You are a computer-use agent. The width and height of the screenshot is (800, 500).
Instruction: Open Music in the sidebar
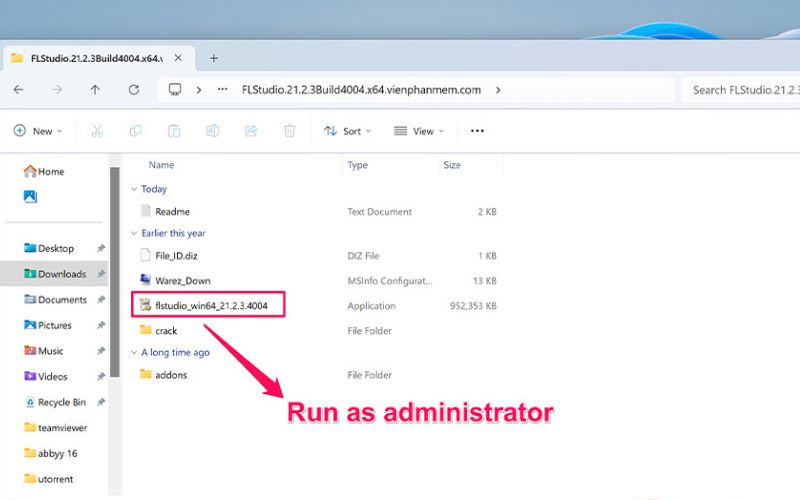44,351
